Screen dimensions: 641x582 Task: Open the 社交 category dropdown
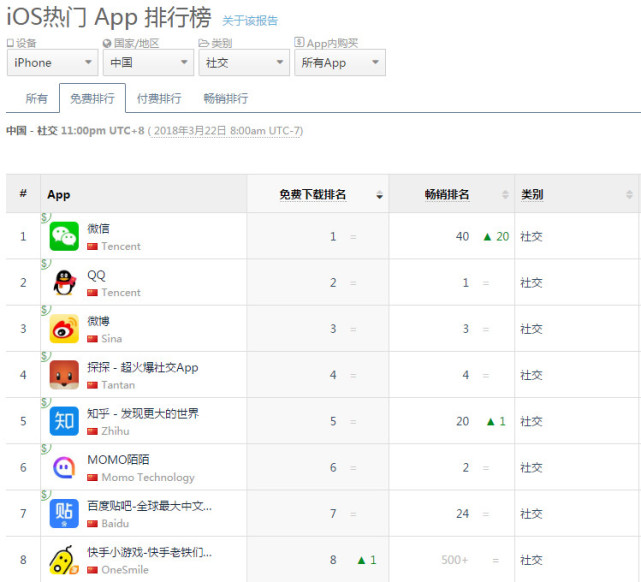[x=244, y=63]
